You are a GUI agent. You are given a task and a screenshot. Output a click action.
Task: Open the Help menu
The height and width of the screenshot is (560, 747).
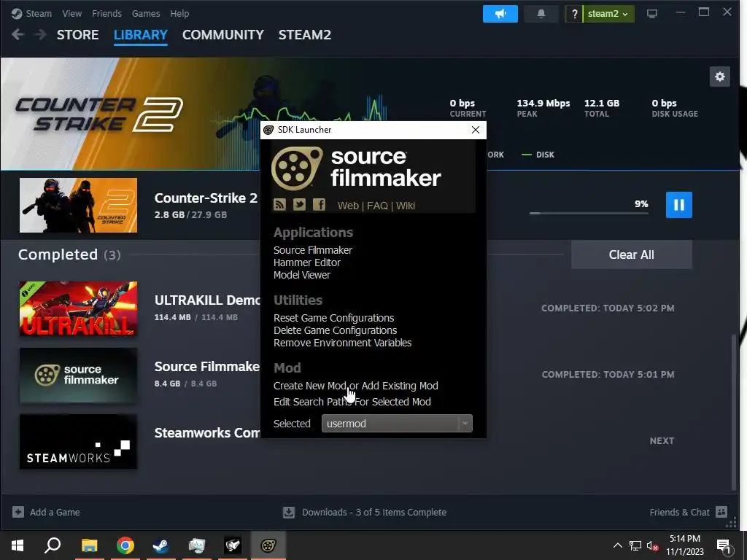pos(179,14)
